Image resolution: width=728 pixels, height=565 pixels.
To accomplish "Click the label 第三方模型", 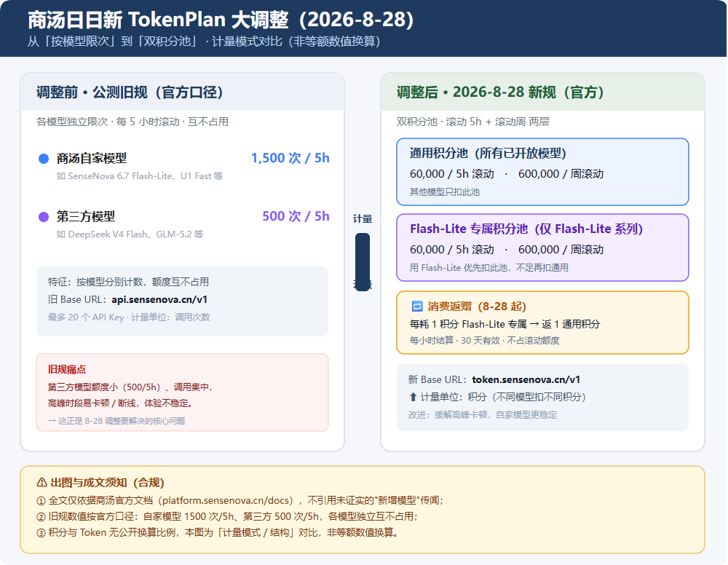I will click(x=86, y=216).
